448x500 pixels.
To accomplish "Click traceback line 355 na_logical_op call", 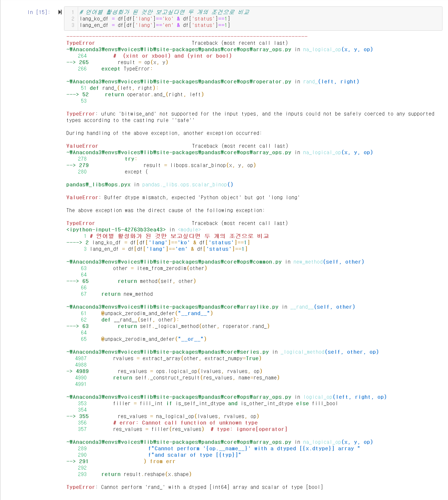I will click(x=163, y=416).
